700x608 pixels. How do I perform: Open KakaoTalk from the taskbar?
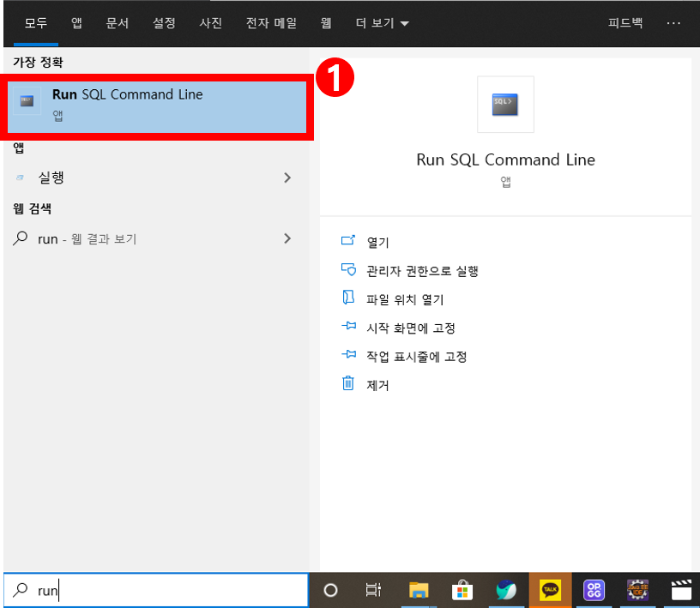pos(550,590)
